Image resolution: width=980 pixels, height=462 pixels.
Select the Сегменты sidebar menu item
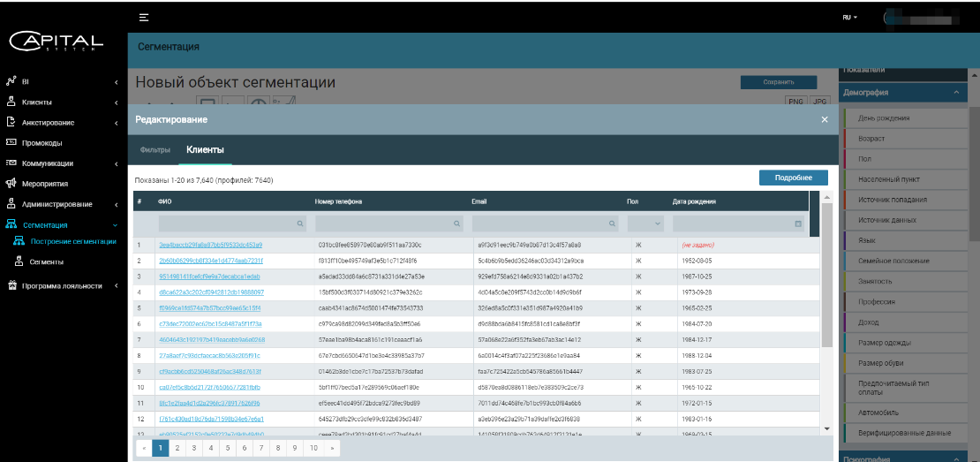[x=47, y=262]
